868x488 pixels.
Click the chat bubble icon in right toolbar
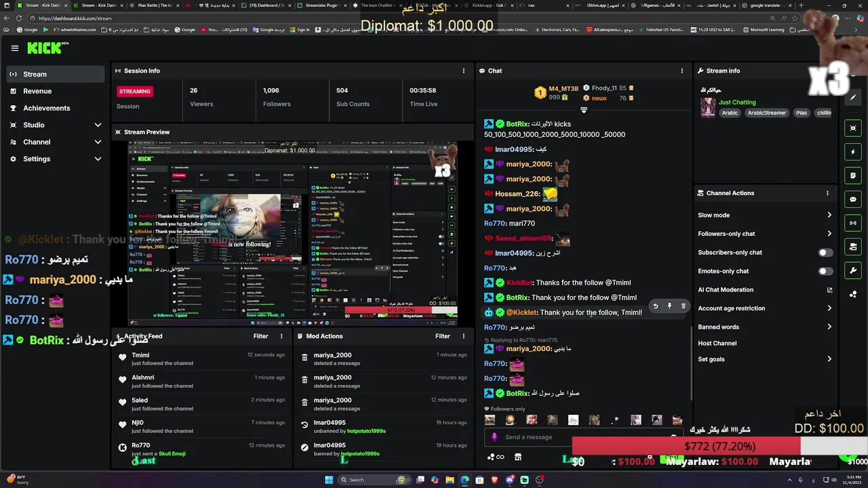pyautogui.click(x=853, y=199)
